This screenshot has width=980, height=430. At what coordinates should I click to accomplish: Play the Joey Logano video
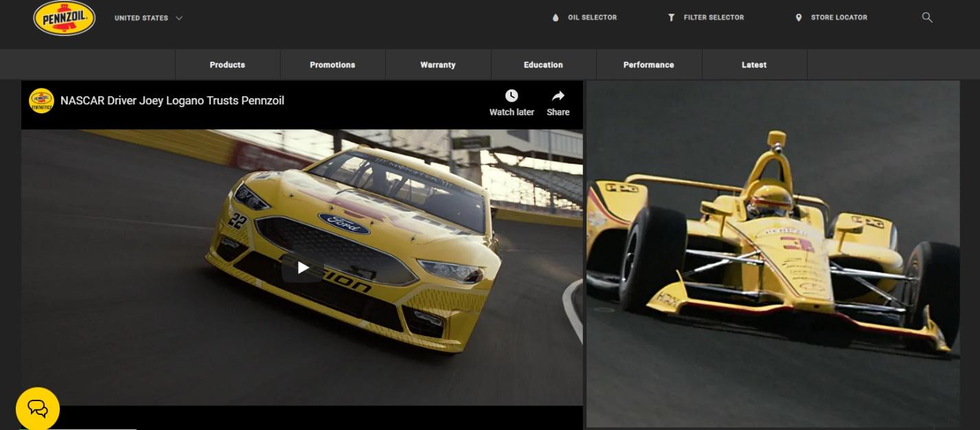[x=302, y=268]
